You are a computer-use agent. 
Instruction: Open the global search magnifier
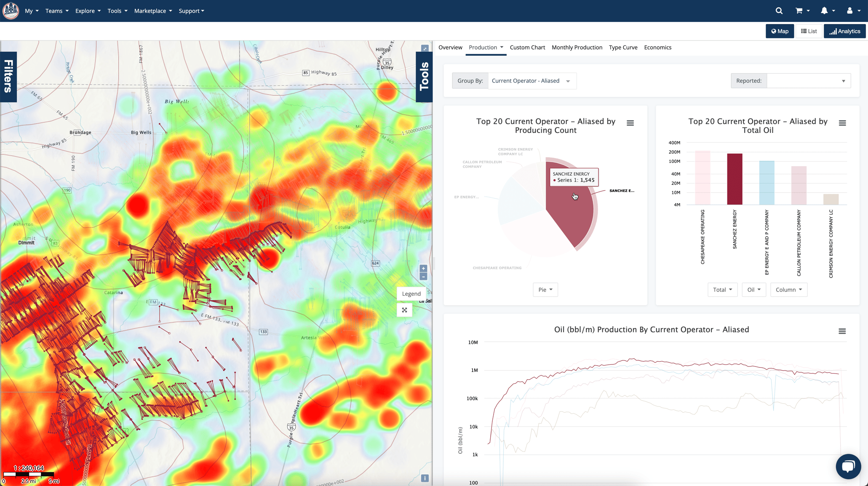pyautogui.click(x=779, y=10)
